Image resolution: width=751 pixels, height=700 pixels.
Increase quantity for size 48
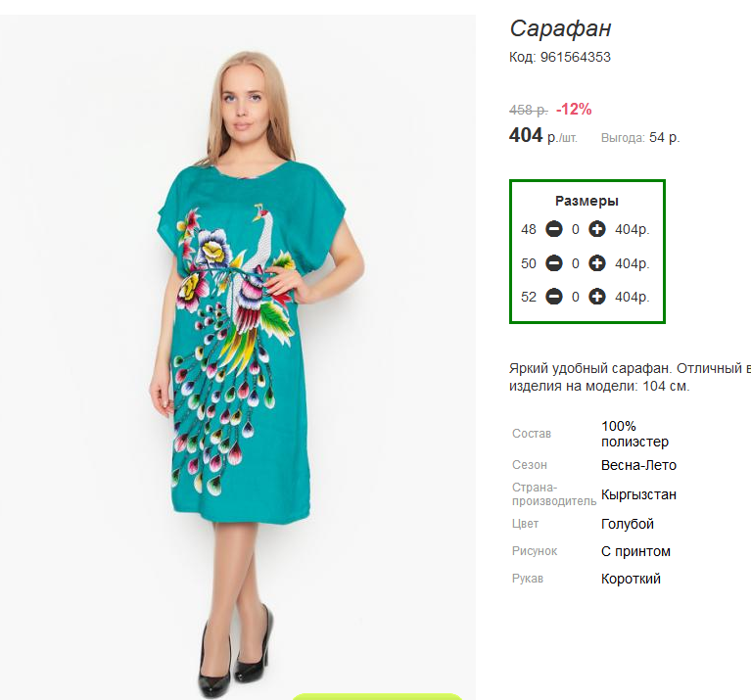click(596, 229)
